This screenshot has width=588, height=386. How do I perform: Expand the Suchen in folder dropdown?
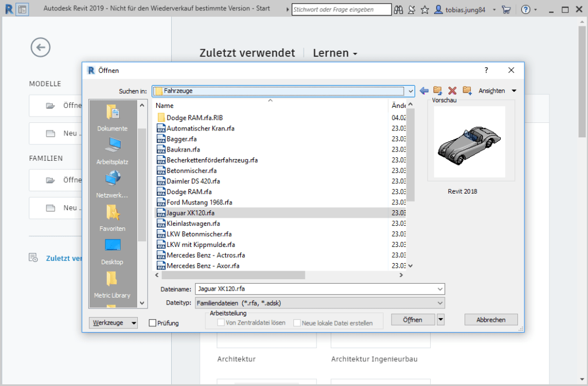(x=410, y=91)
